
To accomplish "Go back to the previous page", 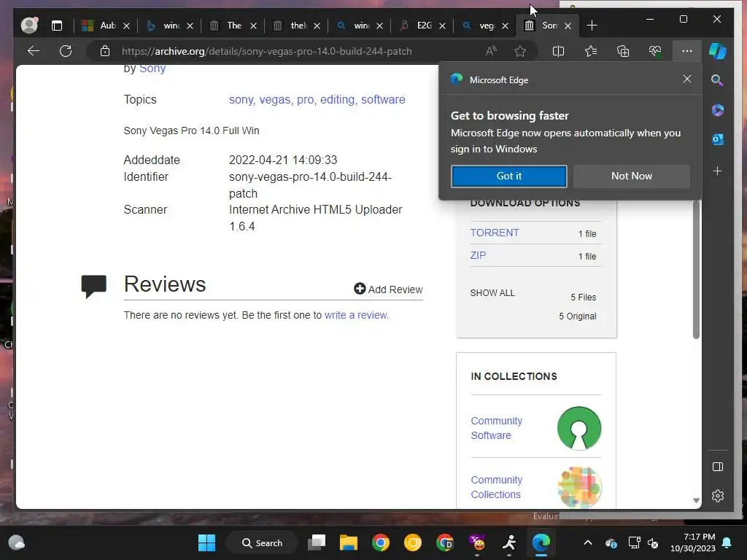I will coord(34,51).
